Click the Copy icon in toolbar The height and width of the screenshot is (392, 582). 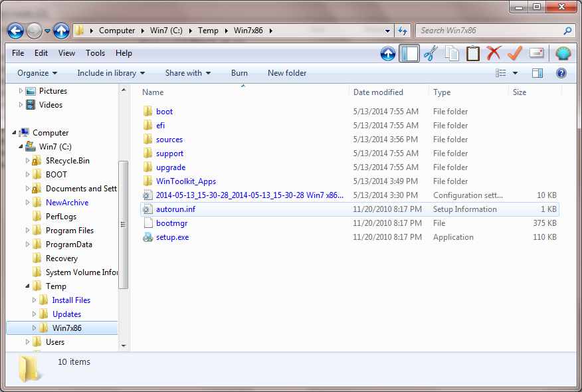pos(452,53)
